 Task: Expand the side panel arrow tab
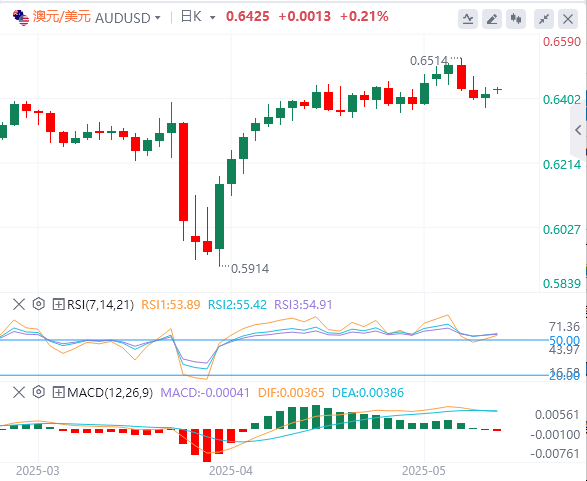(x=578, y=130)
